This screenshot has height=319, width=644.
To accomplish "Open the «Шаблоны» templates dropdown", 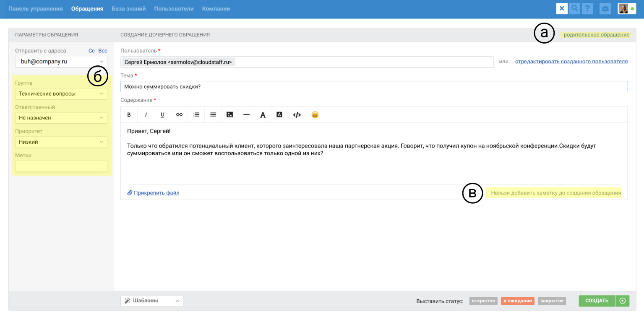I will (151, 301).
